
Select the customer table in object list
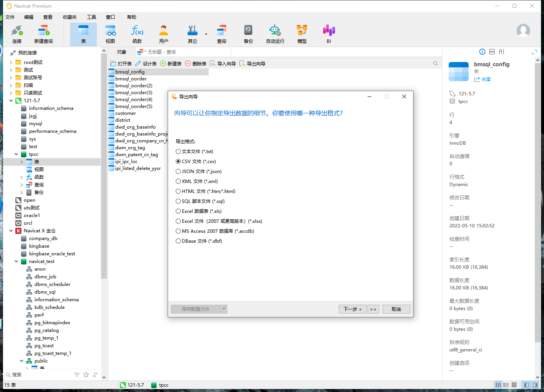pyautogui.click(x=122, y=113)
